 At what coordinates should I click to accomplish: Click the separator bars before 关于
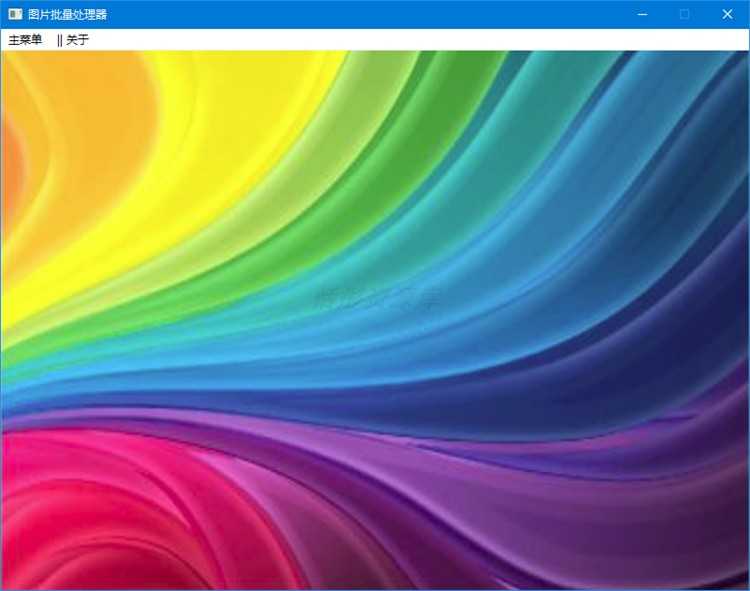(59, 40)
